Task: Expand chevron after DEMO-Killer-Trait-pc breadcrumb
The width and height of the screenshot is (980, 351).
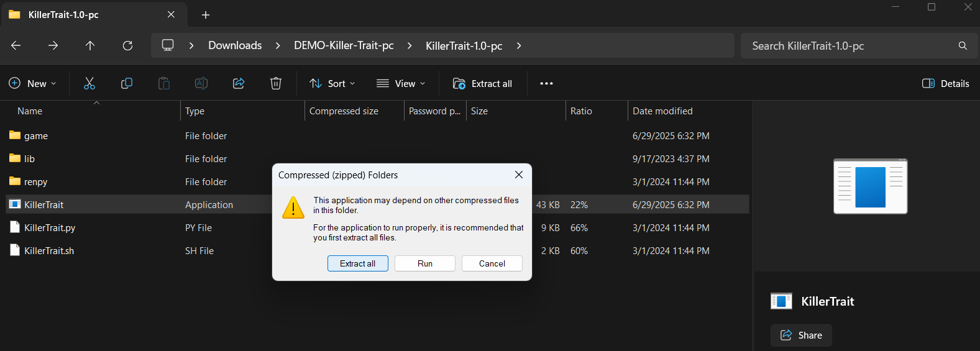Action: [410, 45]
